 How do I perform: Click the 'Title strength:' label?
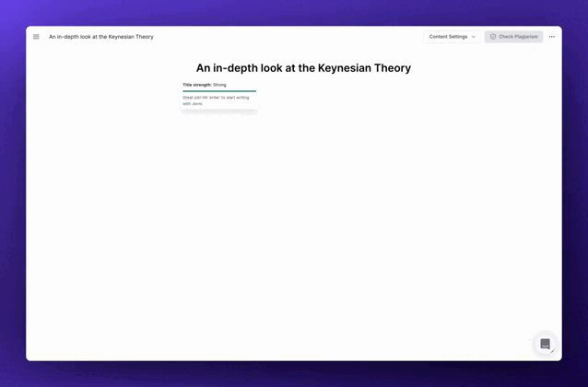point(197,85)
